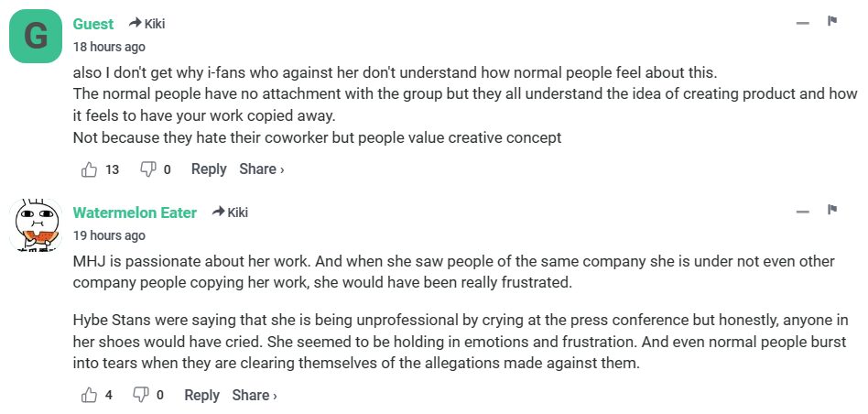Viewport: 868px width, 414px height.
Task: Open Watermelon Eater's profile name
Action: [x=135, y=212]
